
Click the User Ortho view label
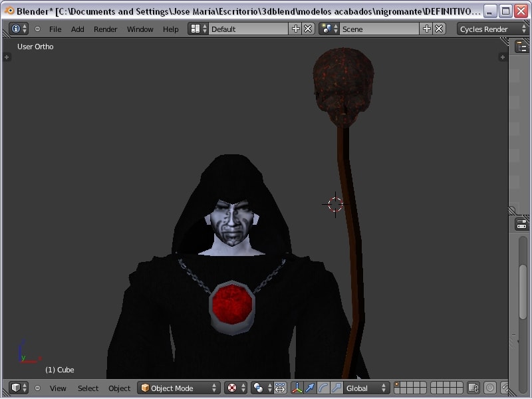pos(35,47)
